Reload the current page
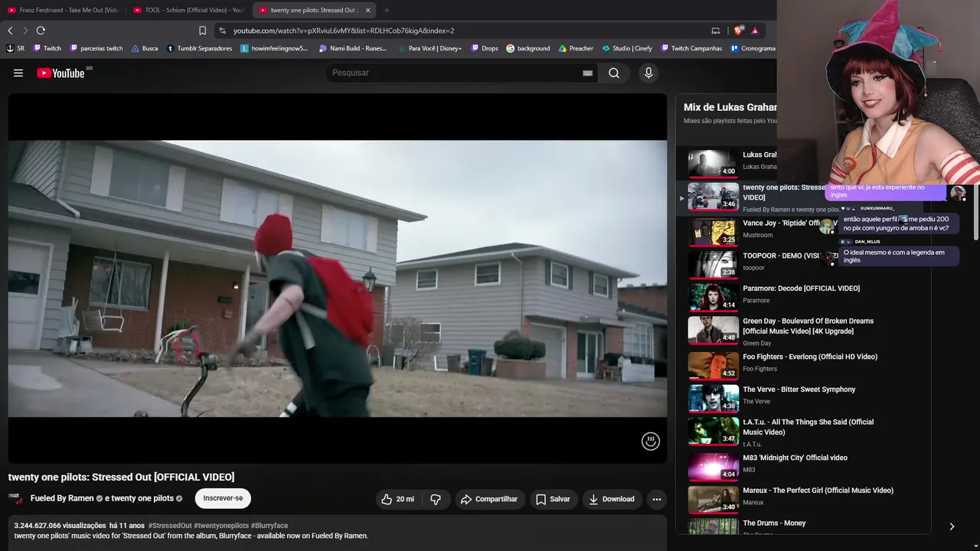 [41, 31]
